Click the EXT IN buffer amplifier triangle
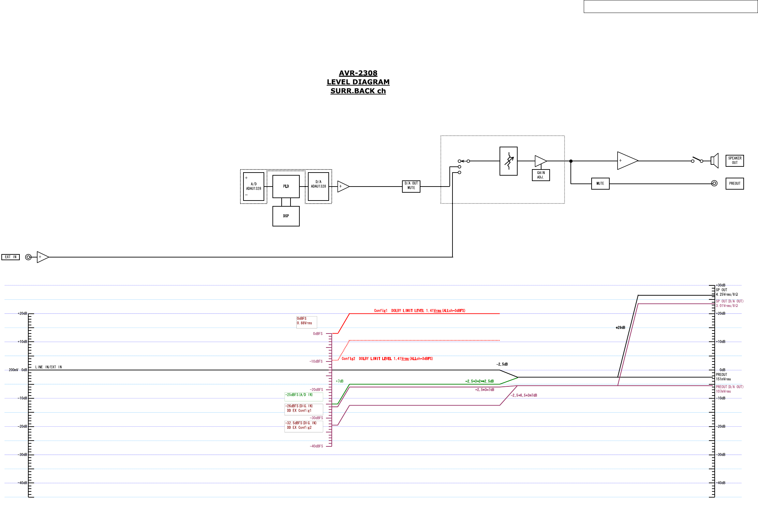 point(43,257)
